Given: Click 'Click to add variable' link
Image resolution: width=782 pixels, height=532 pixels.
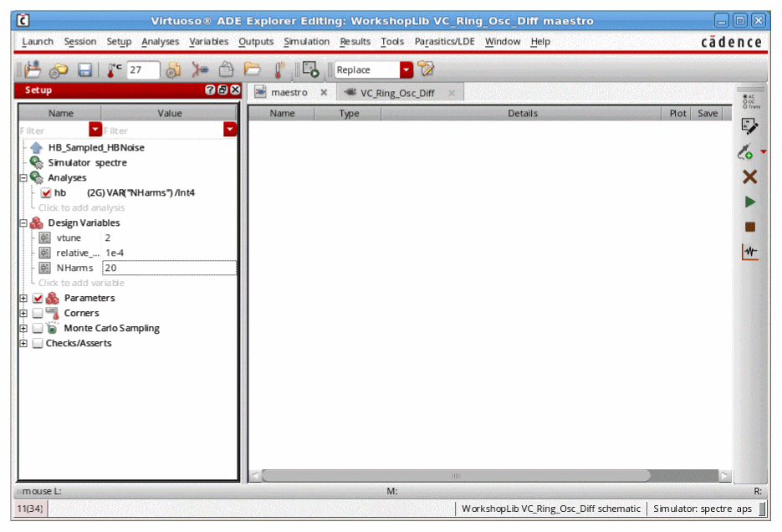Looking at the screenshot, I should point(81,283).
